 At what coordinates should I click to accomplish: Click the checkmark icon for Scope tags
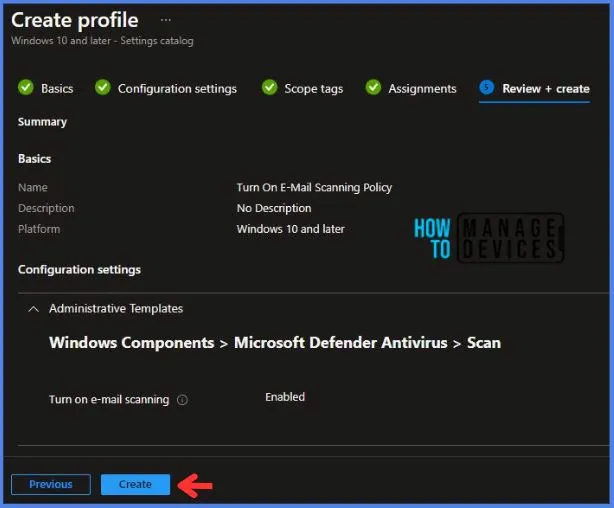click(x=269, y=87)
